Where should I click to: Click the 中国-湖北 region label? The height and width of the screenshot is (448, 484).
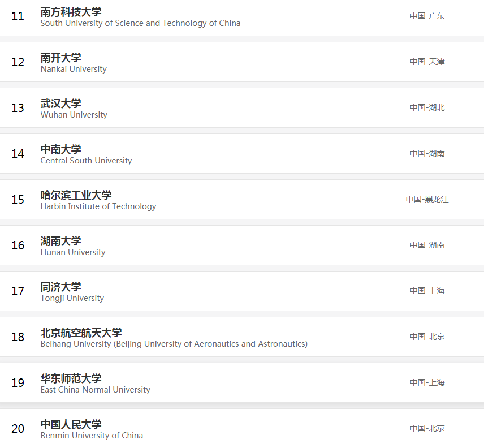427,107
